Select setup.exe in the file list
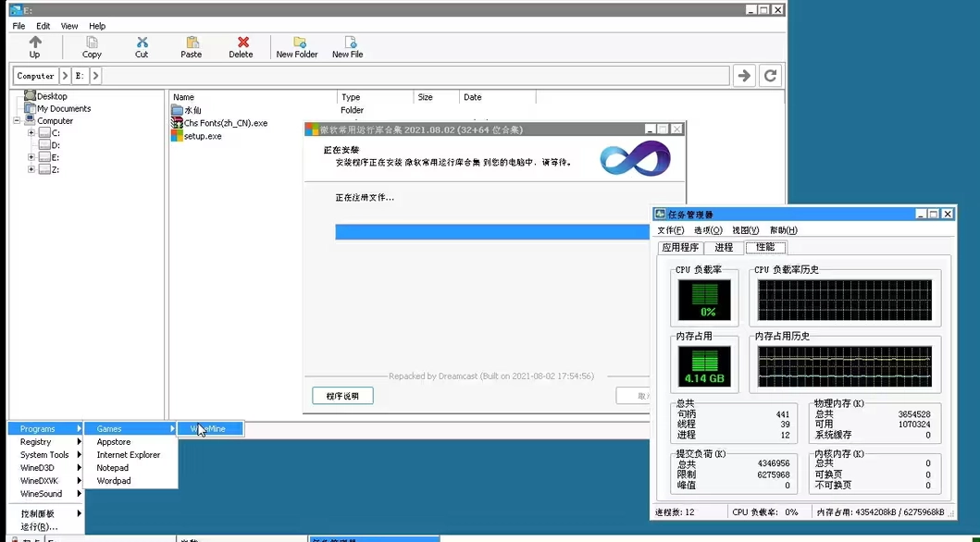 [x=203, y=136]
